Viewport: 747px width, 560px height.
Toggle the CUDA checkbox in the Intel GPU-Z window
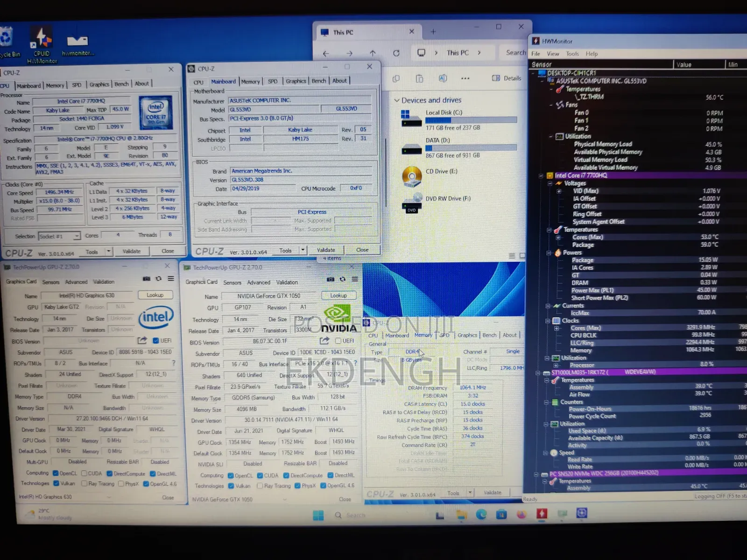[84, 473]
